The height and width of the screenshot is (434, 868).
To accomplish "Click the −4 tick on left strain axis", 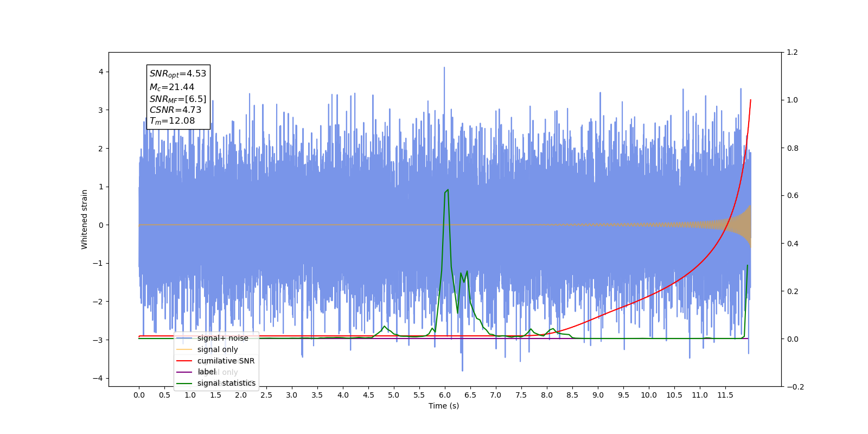I will coord(99,378).
